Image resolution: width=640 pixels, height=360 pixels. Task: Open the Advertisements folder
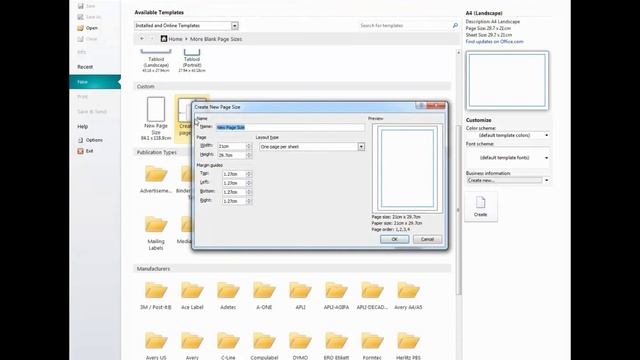[x=156, y=179]
